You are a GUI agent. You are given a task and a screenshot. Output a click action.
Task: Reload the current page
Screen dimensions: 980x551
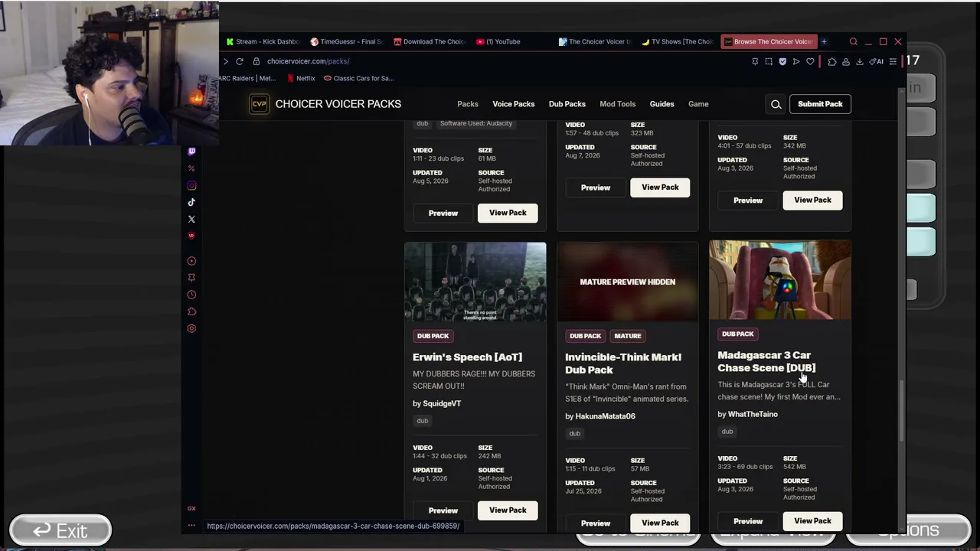(240, 61)
